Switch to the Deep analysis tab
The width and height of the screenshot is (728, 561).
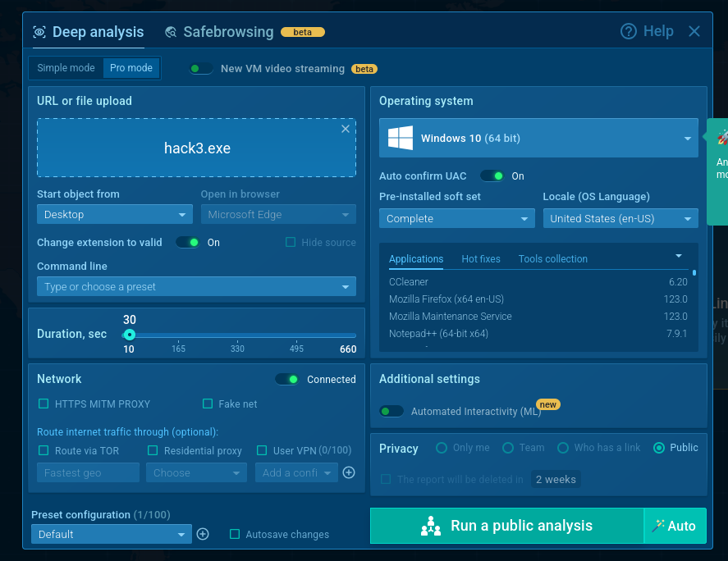click(x=88, y=32)
